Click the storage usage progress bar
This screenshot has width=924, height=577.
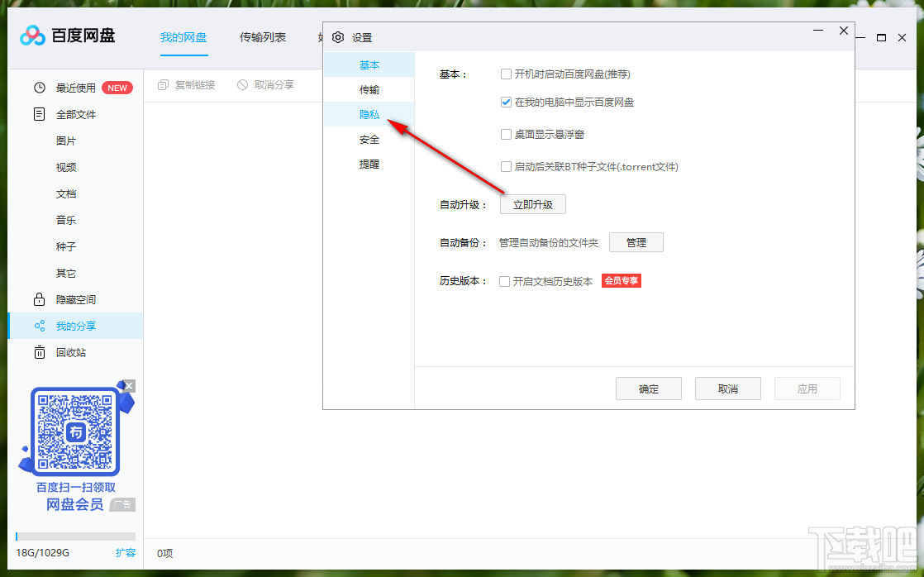(x=75, y=536)
